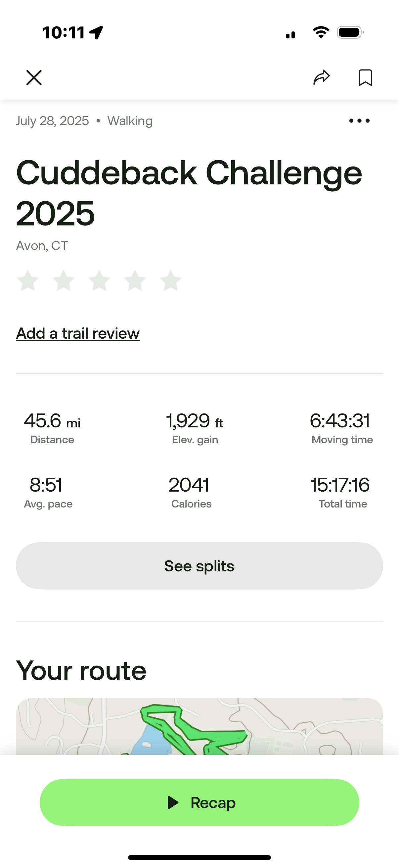
Task: Open the Add a trail review link
Action: 78,334
